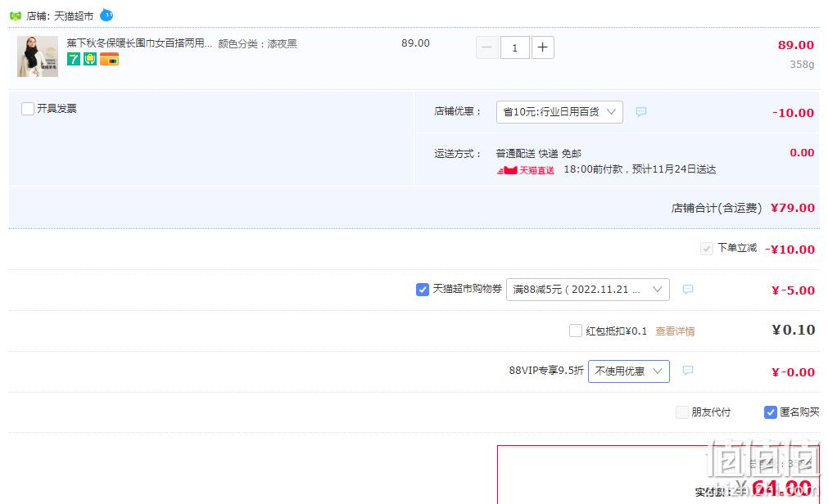
Task: Open the message icon next to the 88VIP discount dropdown
Action: (x=687, y=371)
